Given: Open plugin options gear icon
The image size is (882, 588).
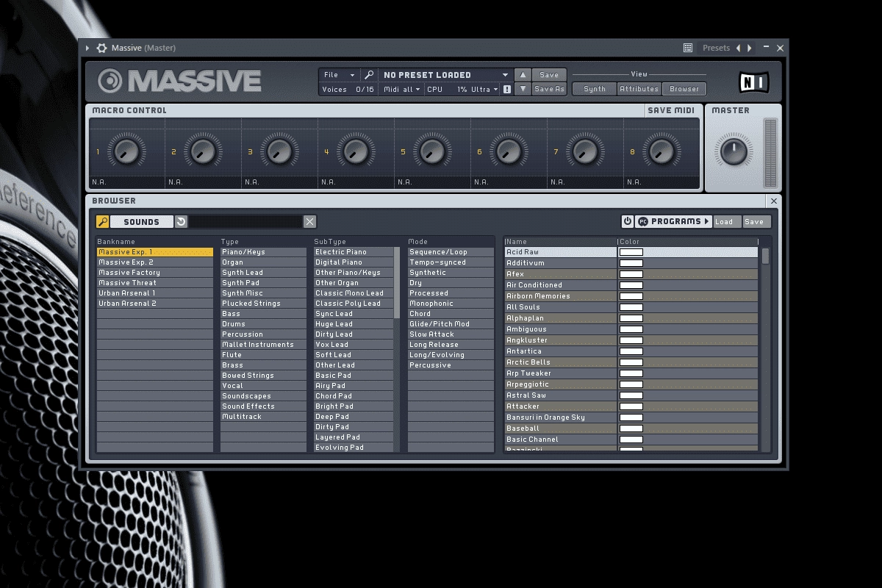Looking at the screenshot, I should click(101, 48).
